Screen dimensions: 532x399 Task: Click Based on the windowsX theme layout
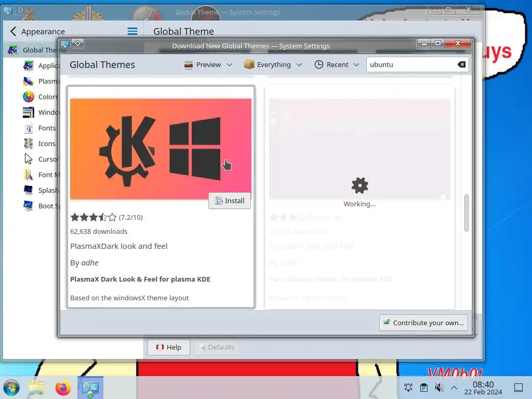pos(129,298)
